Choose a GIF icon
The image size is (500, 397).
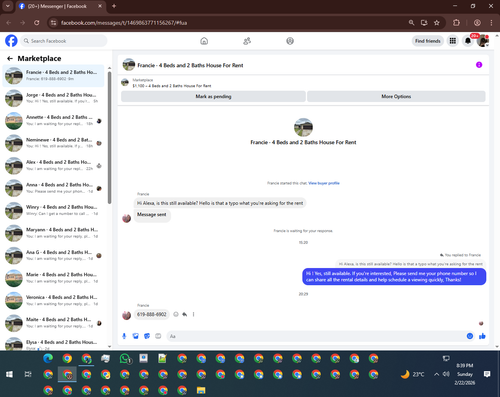(158, 336)
